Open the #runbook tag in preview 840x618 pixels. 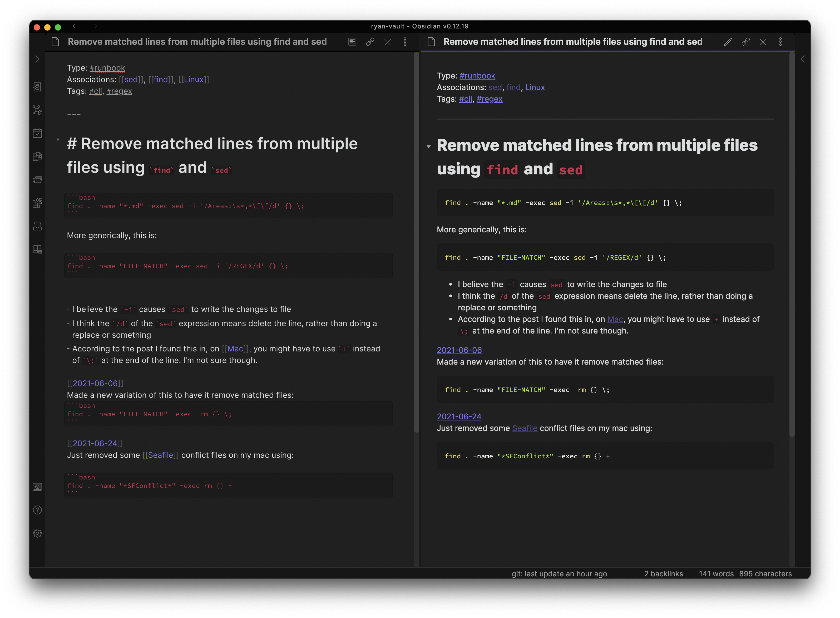[x=477, y=76]
